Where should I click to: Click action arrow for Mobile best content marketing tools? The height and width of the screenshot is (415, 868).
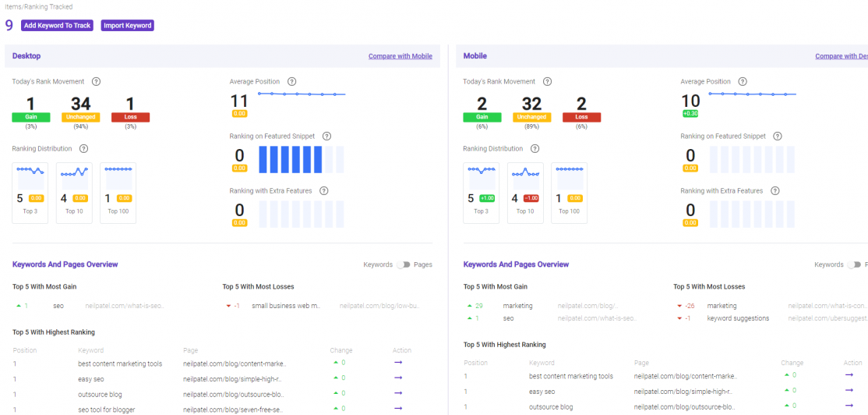point(849,375)
